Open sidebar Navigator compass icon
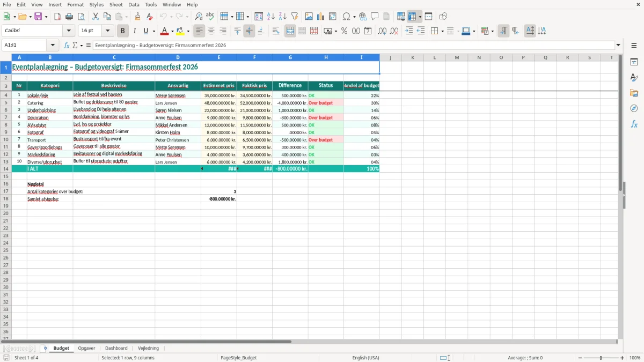 [x=634, y=108]
